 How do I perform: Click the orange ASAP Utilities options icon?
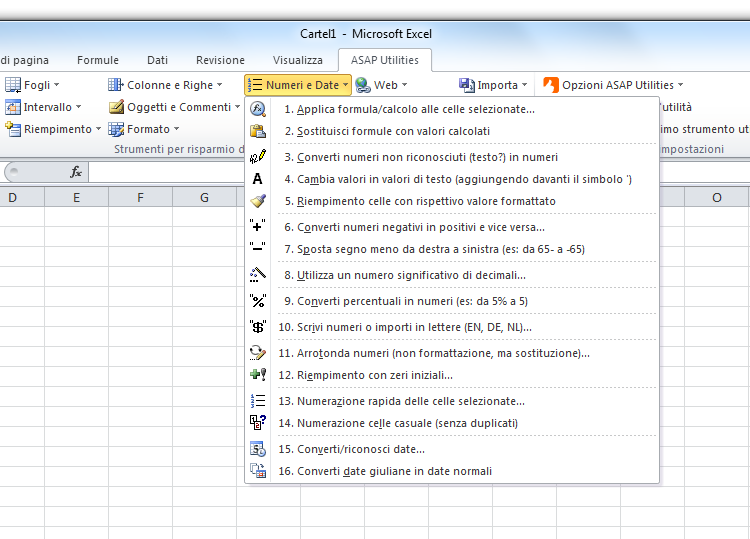[x=551, y=85]
